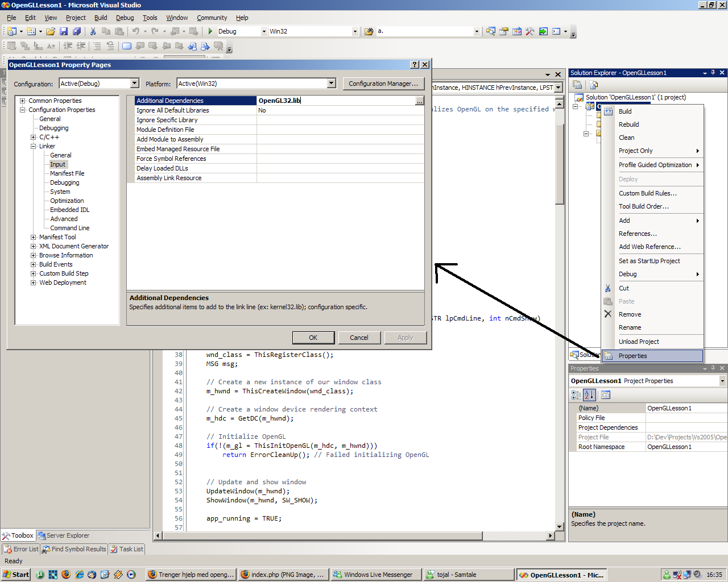Open the tojal - Samtale taskbar button
The image size is (728, 582).
point(469,575)
